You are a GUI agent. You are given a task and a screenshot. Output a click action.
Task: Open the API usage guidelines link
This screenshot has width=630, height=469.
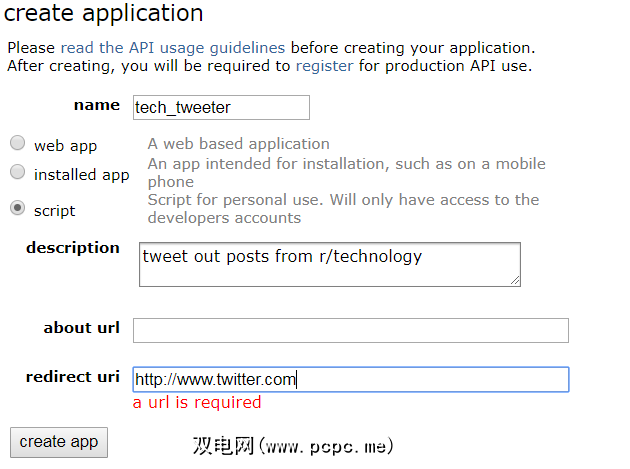tap(172, 47)
